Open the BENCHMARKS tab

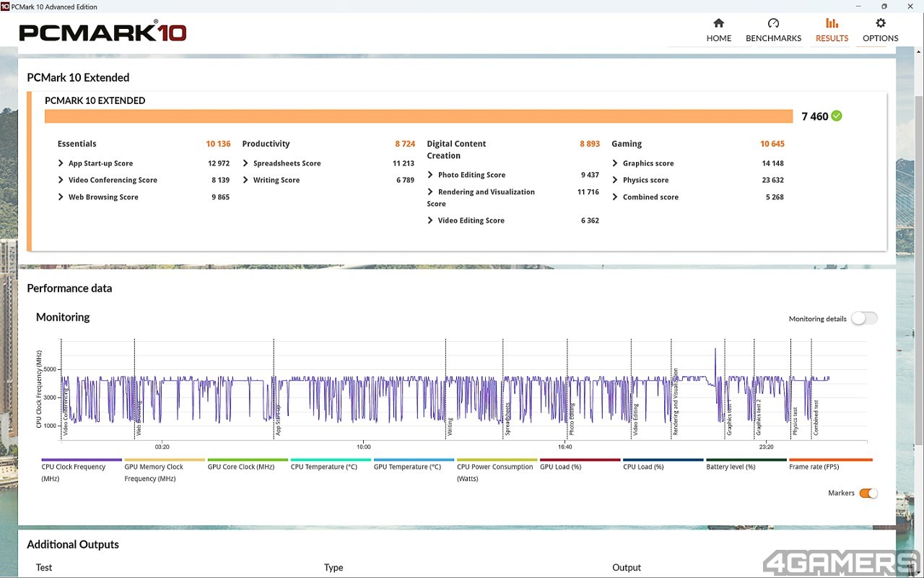tap(773, 30)
